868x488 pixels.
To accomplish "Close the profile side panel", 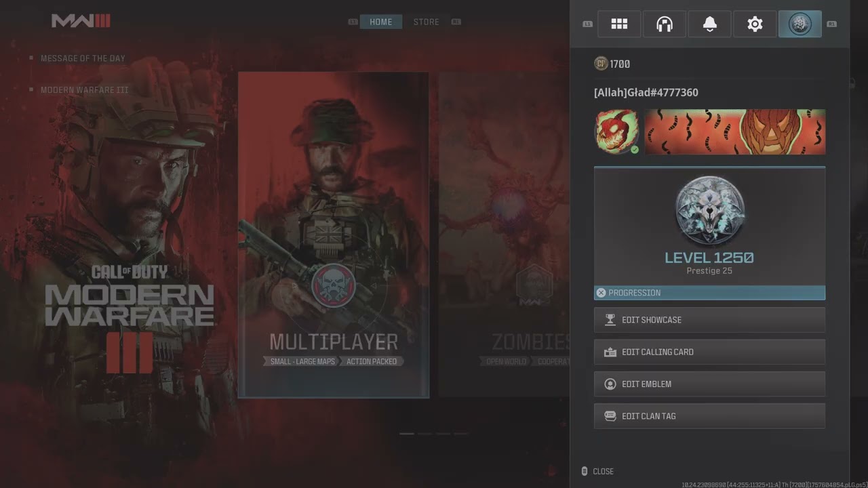I will click(597, 471).
